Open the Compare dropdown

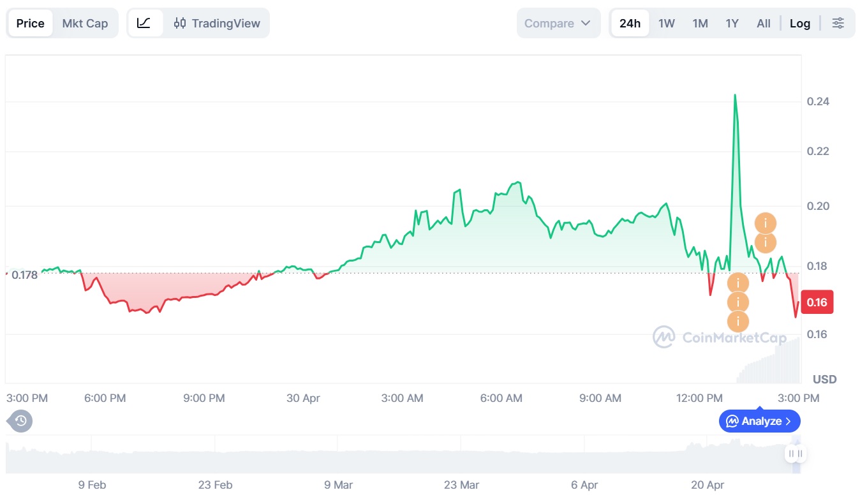(558, 24)
